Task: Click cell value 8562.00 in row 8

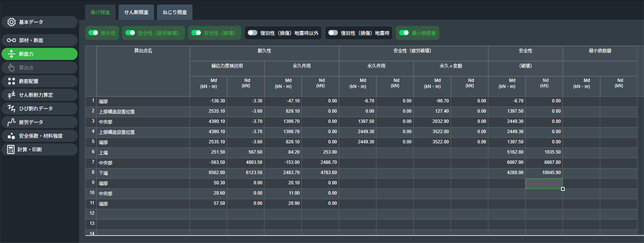Action: point(209,173)
